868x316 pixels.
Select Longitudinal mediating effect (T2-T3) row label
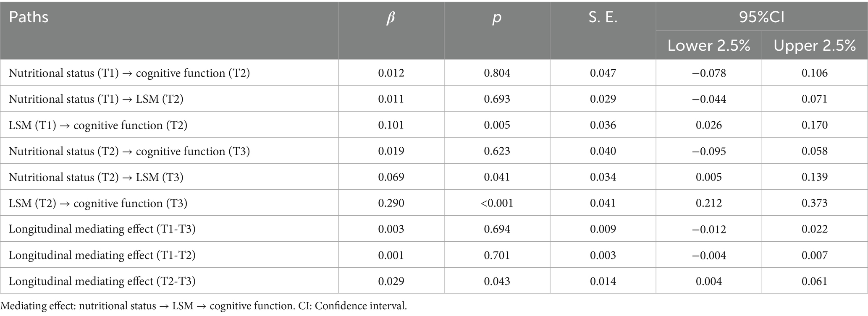pos(102,281)
